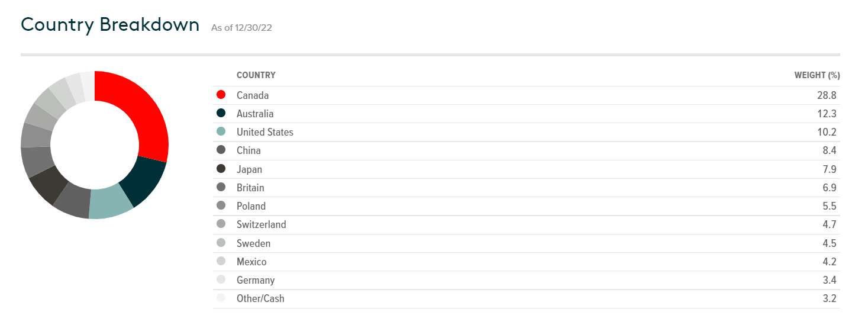The width and height of the screenshot is (868, 318).
Task: Click the Mexico row label
Action: point(251,262)
